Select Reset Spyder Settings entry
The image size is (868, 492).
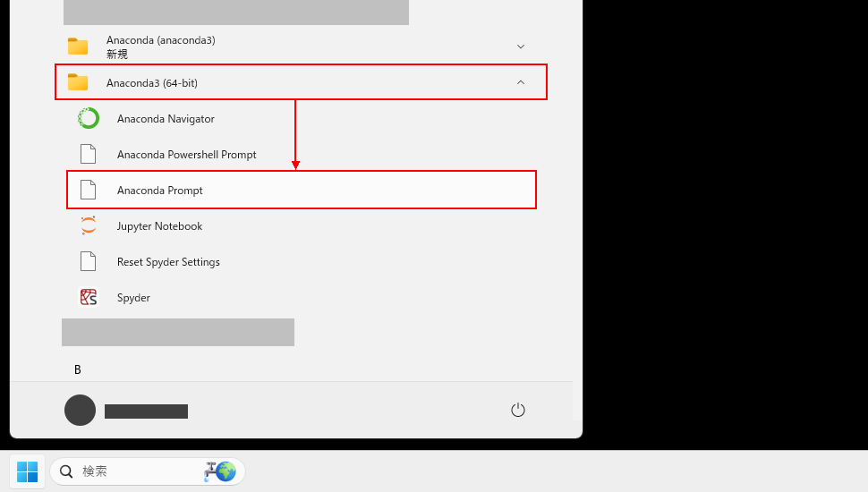tap(302, 261)
